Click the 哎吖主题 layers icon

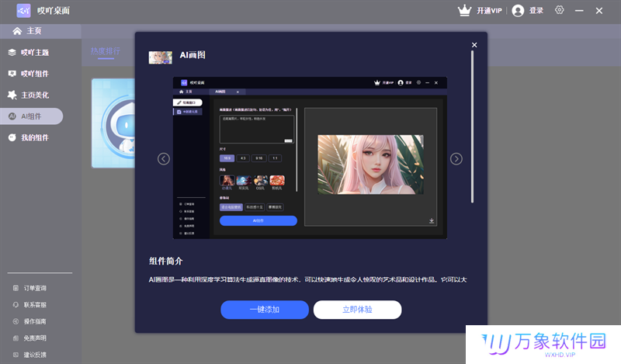12,52
